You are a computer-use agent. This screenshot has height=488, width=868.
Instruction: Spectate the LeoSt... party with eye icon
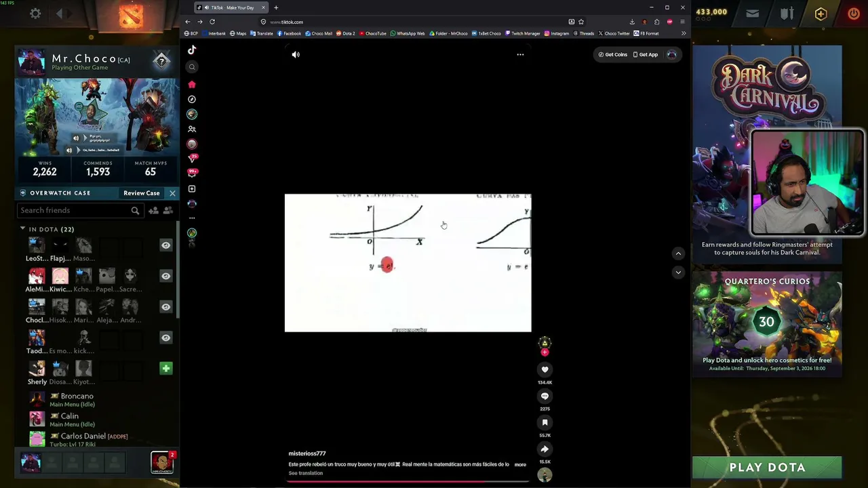(165, 245)
